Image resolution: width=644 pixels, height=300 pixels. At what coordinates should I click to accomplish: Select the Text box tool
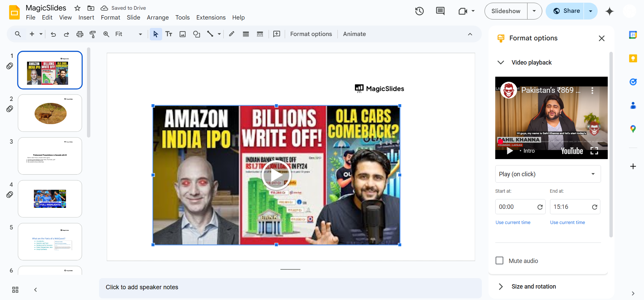pos(169,34)
